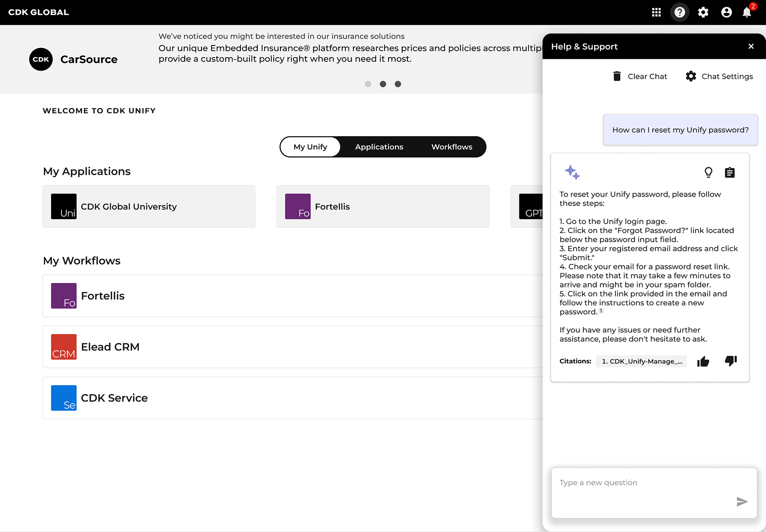Open Fortellis in My Applications
The width and height of the screenshot is (766, 532).
tap(383, 206)
